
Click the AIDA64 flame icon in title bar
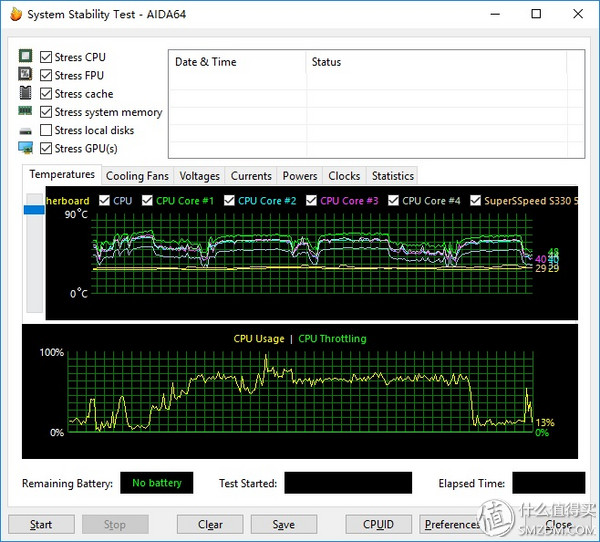pyautogui.click(x=14, y=14)
